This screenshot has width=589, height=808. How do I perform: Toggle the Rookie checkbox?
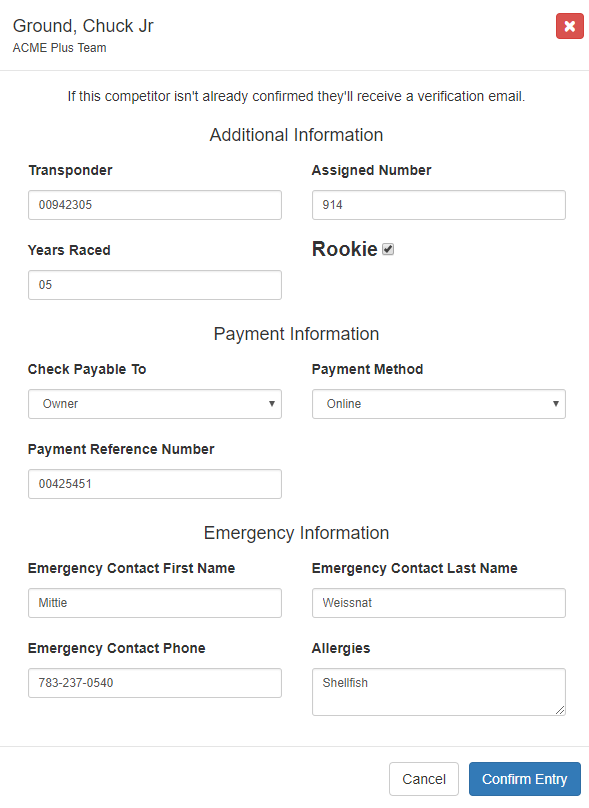pyautogui.click(x=388, y=249)
